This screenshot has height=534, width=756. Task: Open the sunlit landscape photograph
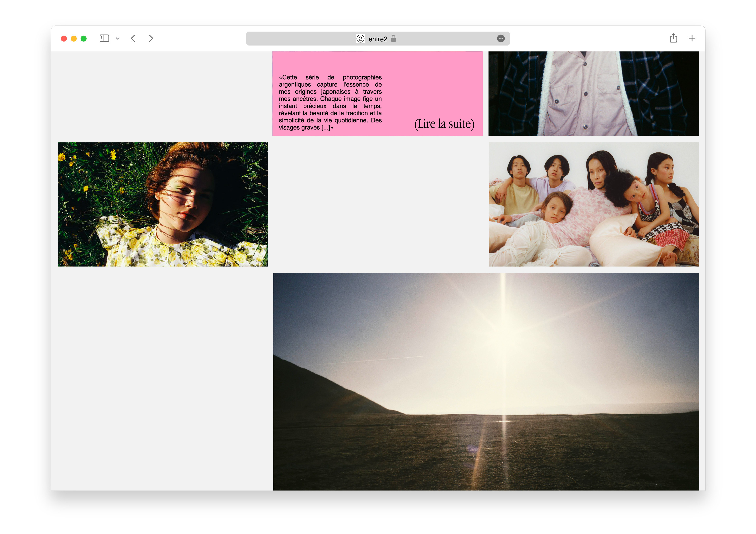tap(486, 381)
